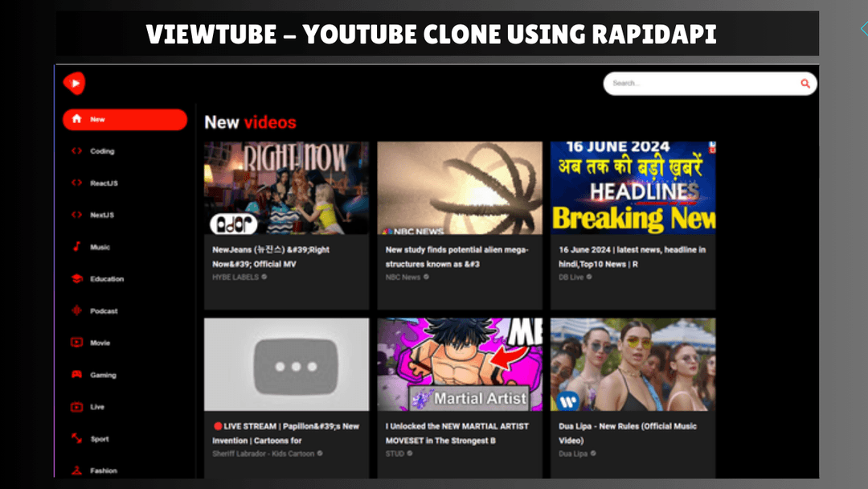
Task: Click the code icon beside ReactJS
Action: click(76, 183)
